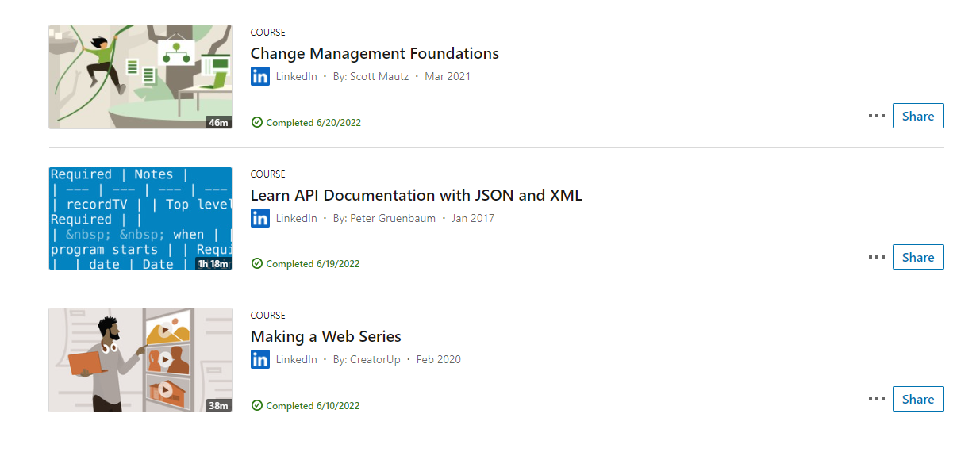Share the Making a Web Series course
The image size is (980, 452).
pos(918,399)
